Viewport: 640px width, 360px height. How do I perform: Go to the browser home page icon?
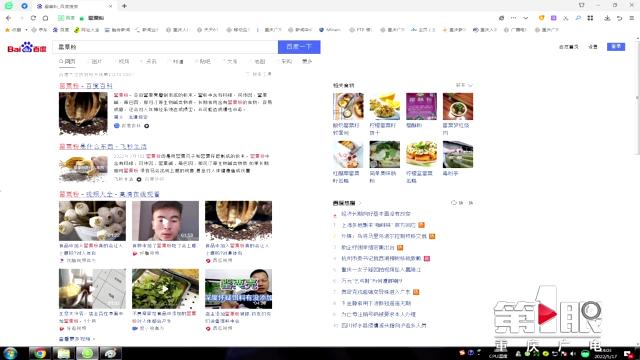(46, 18)
